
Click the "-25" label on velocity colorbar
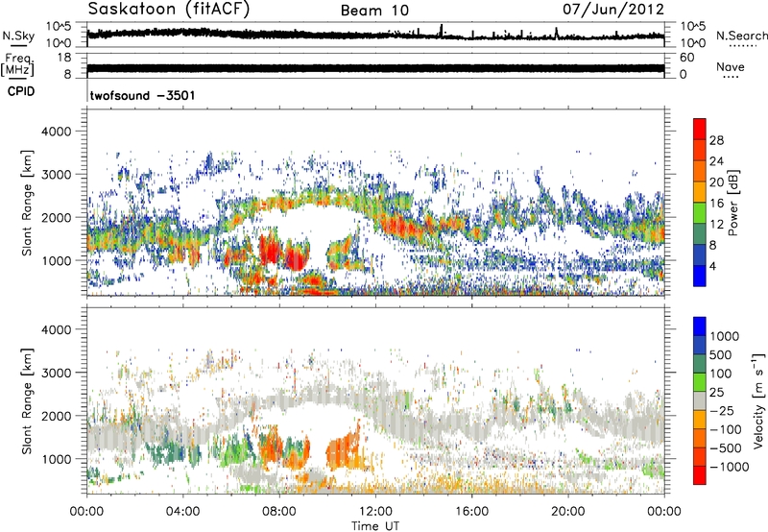click(722, 411)
